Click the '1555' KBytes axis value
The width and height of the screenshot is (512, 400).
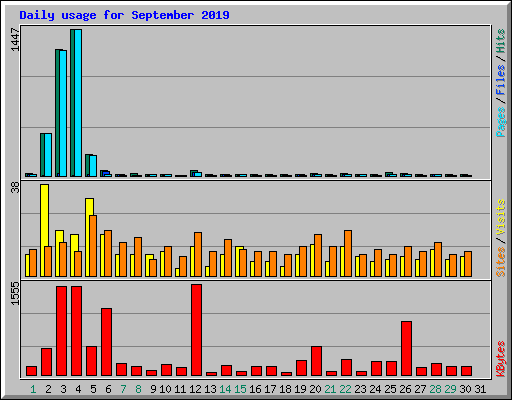(x=15, y=293)
